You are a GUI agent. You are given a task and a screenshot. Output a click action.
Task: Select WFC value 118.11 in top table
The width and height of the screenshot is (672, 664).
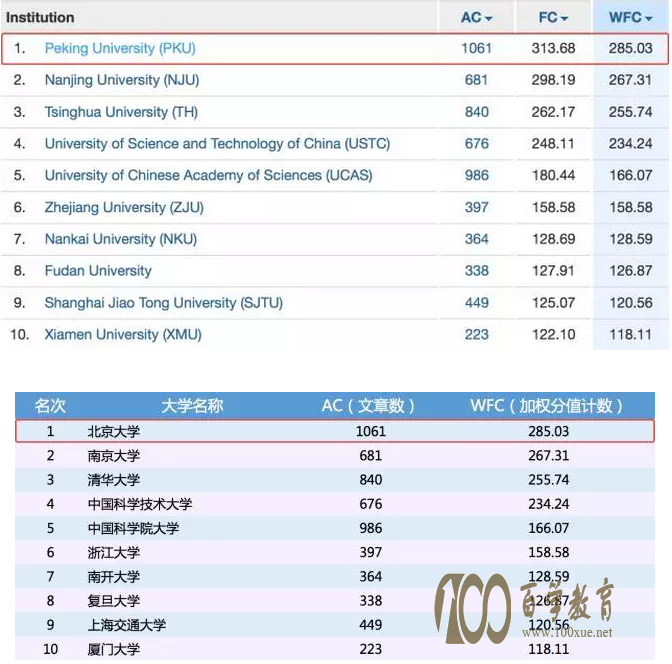630,334
